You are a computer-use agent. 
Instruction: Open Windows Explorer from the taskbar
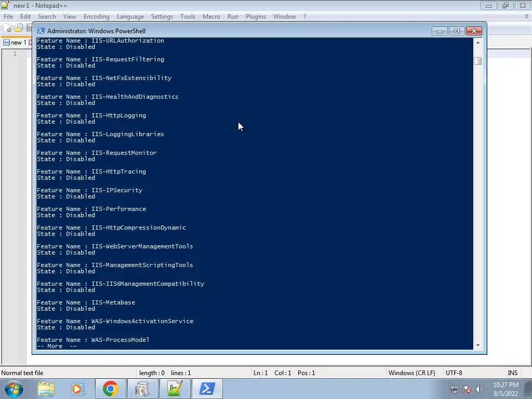click(46, 389)
